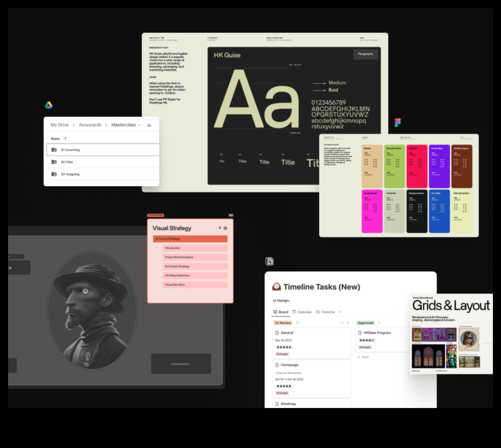501x448 pixels.
Task: Switch to the Calendar tab
Action: (304, 312)
